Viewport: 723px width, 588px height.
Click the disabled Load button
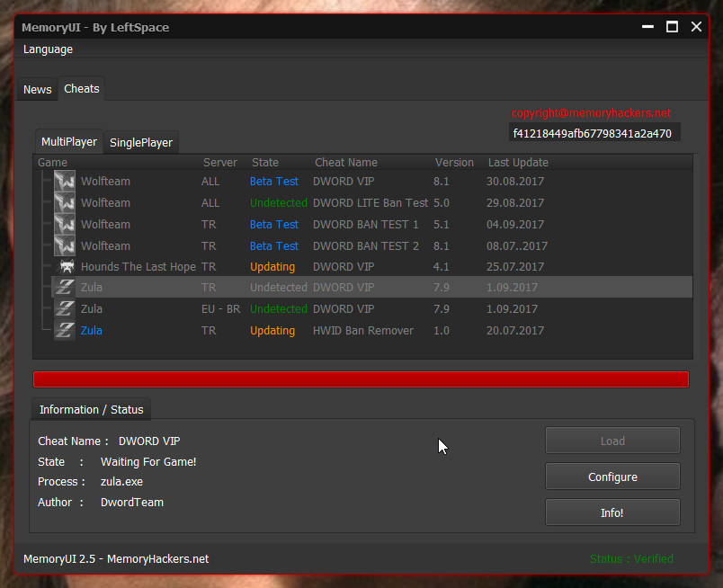point(612,441)
